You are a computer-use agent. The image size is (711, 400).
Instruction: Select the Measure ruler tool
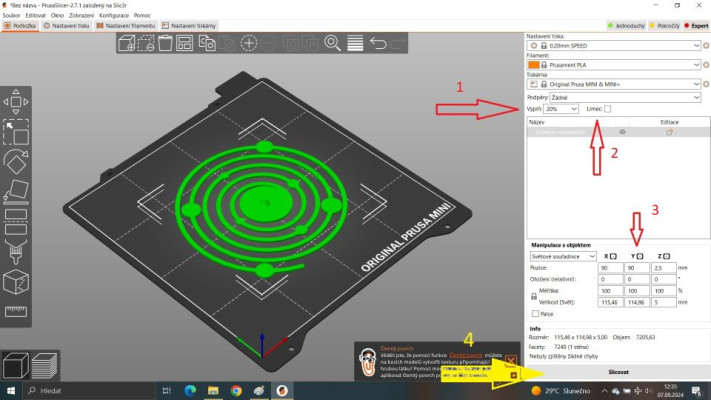point(16,312)
